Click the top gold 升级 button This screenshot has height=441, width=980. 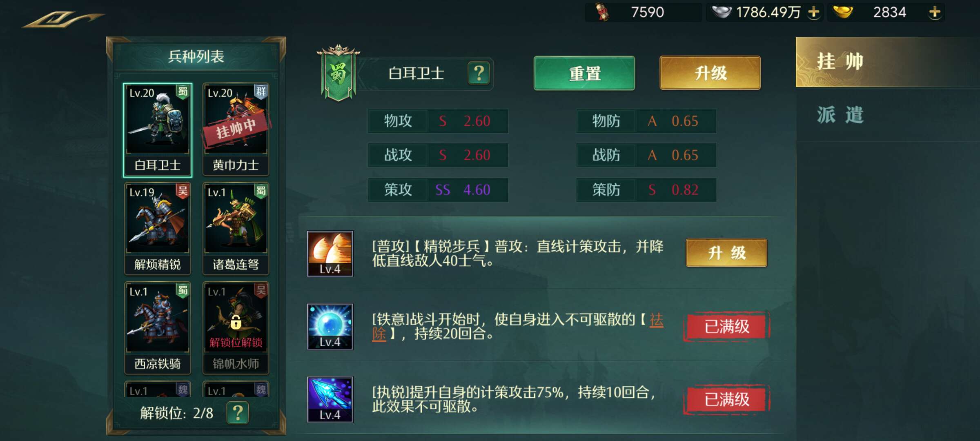(710, 73)
